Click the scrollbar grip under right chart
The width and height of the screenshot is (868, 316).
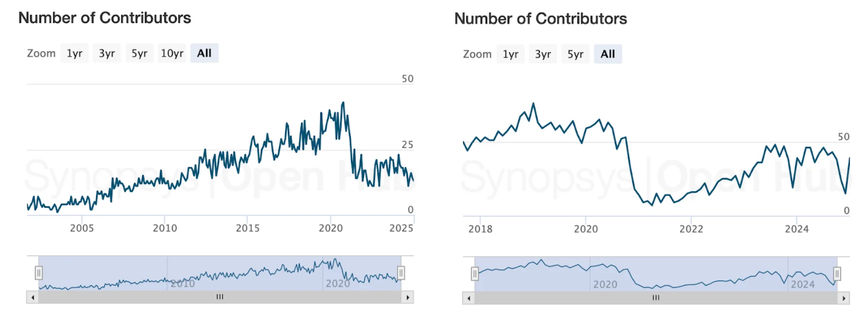tap(656, 297)
